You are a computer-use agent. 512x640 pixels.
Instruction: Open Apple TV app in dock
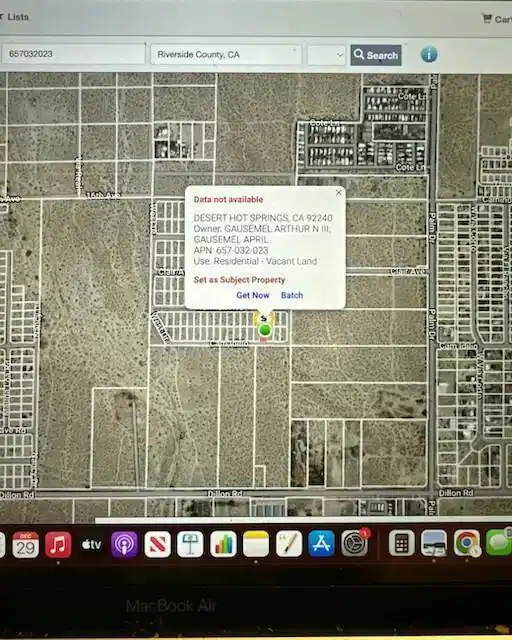coord(91,544)
